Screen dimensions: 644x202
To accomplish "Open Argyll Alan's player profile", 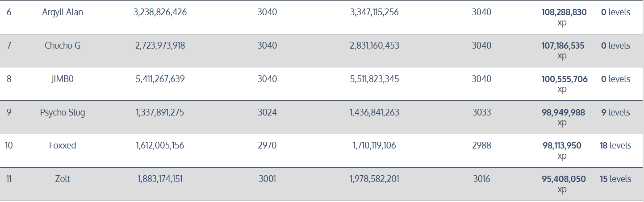I will tap(63, 12).
